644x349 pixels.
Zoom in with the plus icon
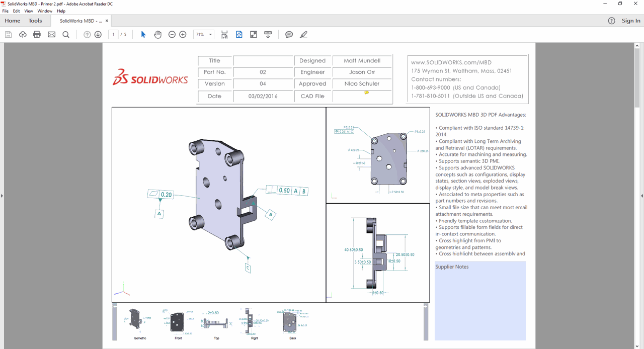pyautogui.click(x=183, y=35)
